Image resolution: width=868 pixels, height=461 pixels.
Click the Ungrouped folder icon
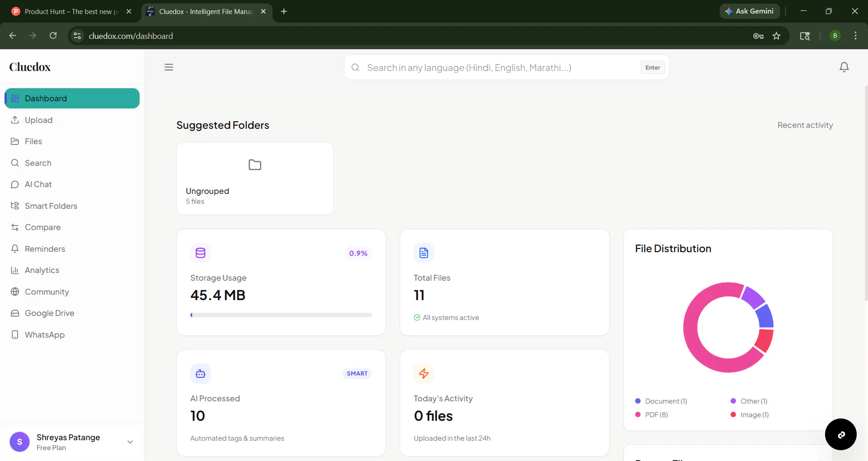(x=255, y=165)
